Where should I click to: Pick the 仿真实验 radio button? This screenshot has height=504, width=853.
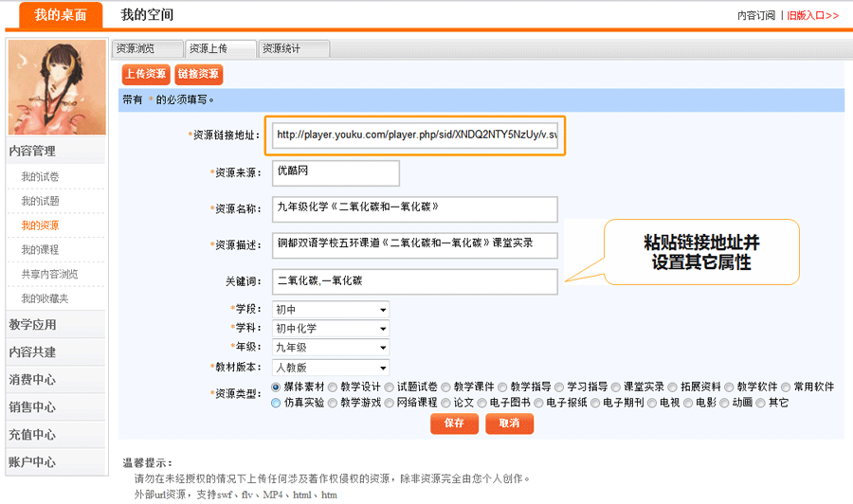click(277, 402)
